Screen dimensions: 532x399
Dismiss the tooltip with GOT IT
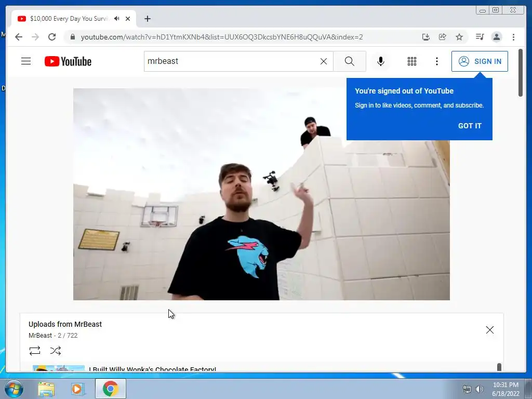pos(470,126)
